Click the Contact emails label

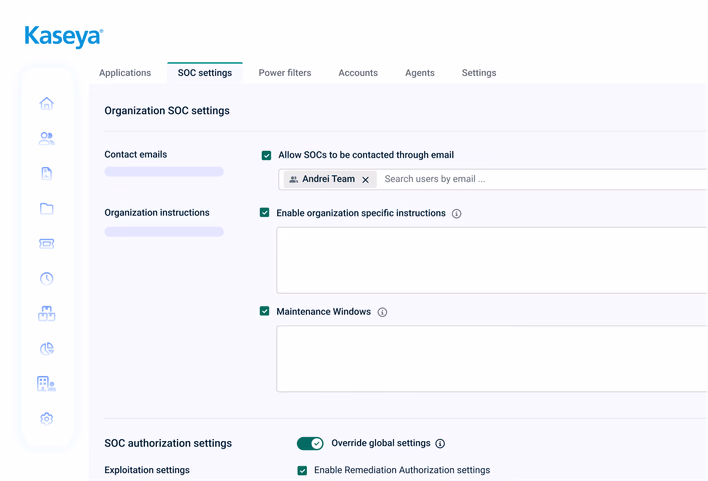pyautogui.click(x=135, y=154)
